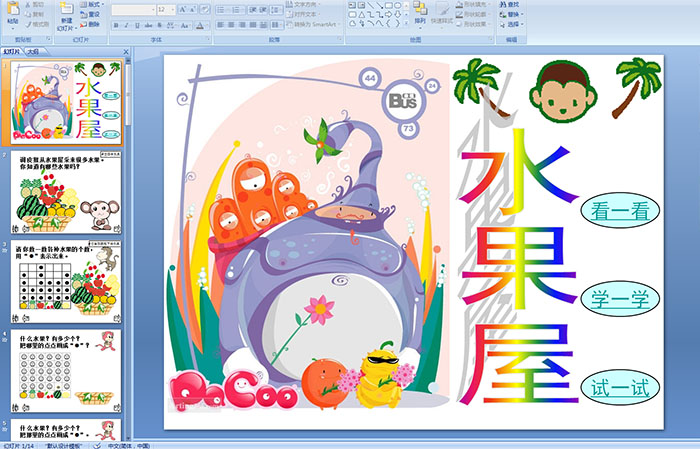This screenshot has height=449, width=700.
Task: Click the 默认设计模板 status bar text
Action: [x=64, y=446]
